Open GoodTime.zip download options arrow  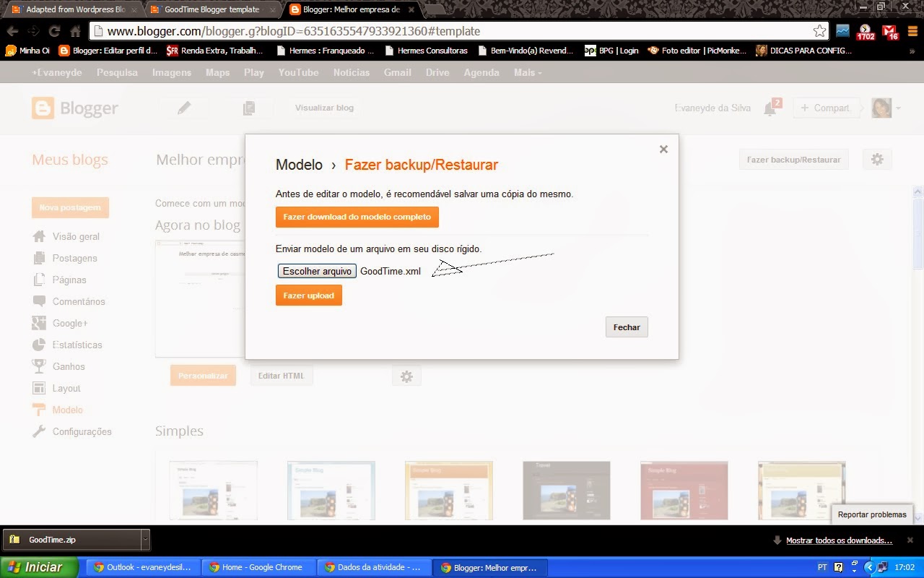pos(145,539)
